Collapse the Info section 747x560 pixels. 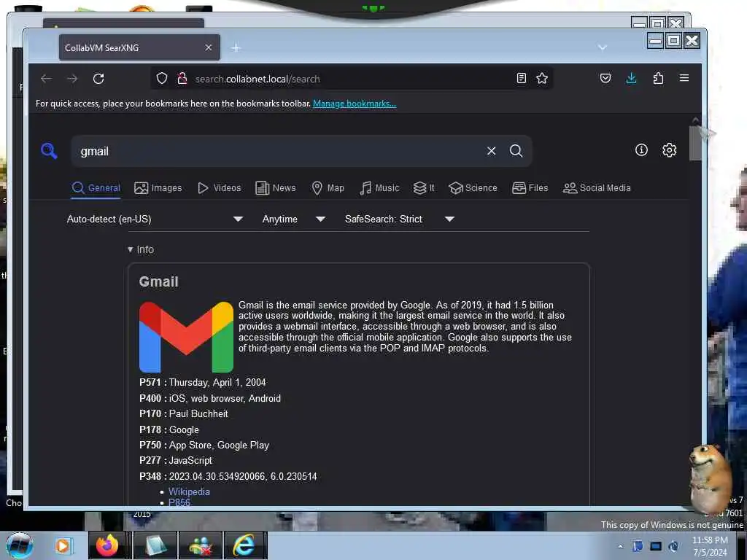click(x=141, y=249)
